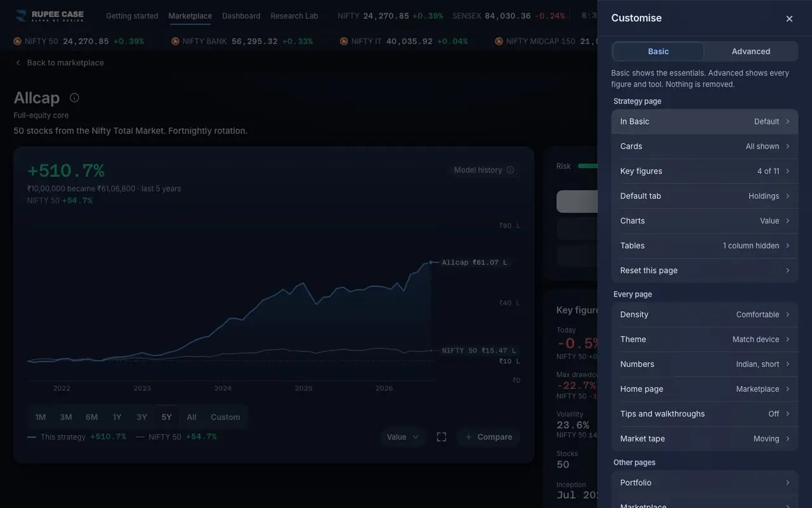Expand the Theme setting row
812x508 pixels.
tap(705, 340)
